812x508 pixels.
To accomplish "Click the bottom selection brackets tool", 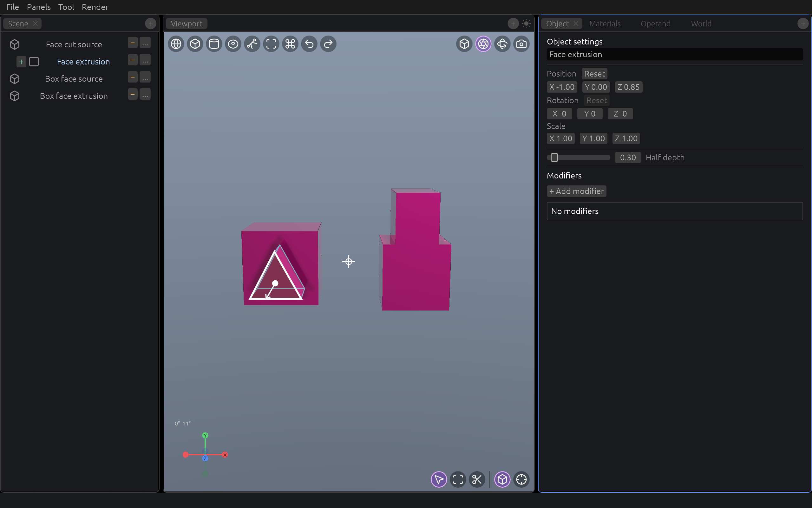I will tap(458, 479).
